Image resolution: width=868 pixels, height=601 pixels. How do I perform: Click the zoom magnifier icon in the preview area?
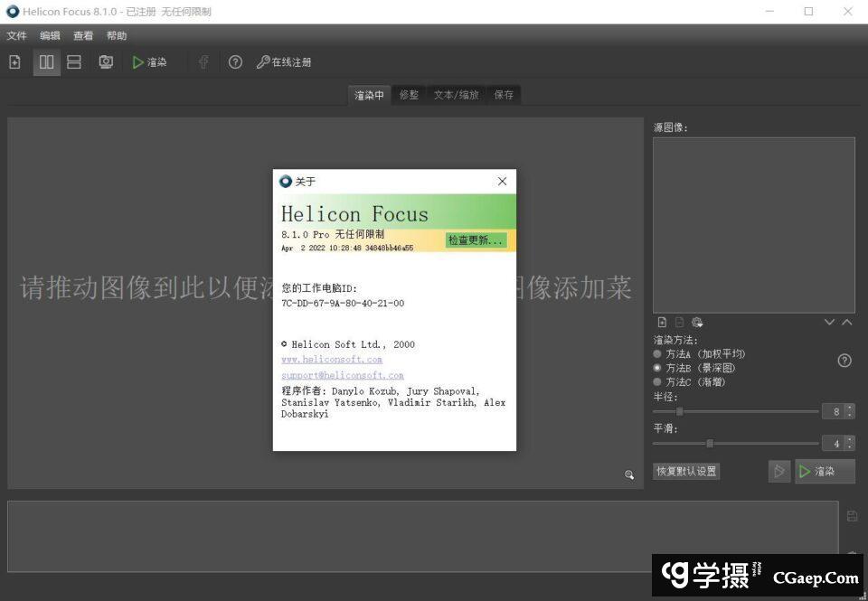tap(629, 474)
